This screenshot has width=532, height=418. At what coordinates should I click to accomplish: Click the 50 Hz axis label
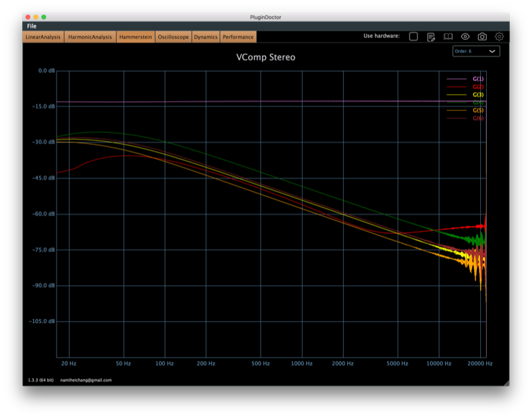coord(123,364)
